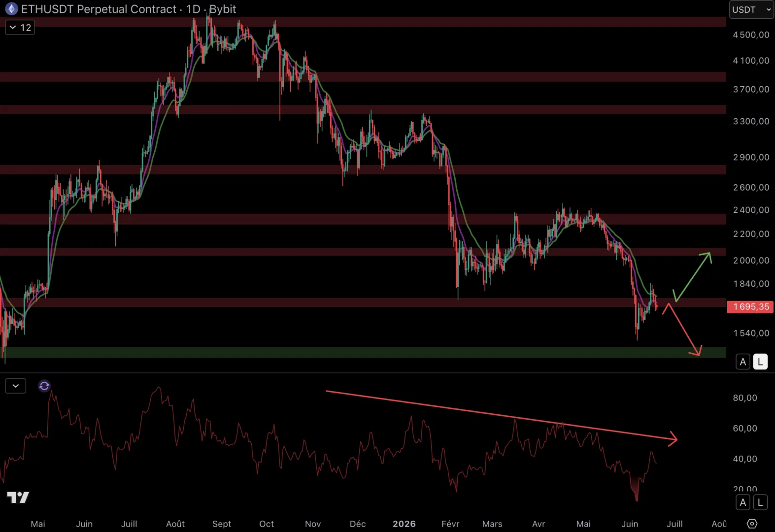This screenshot has height=532, width=775.
Task: Click the ETHUSDT Perpetual Contract title
Action: [x=99, y=9]
